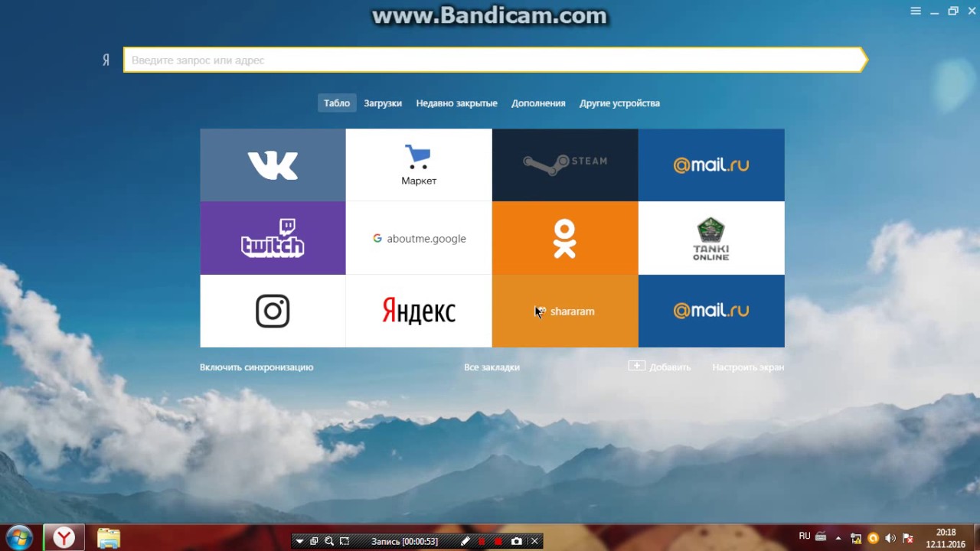The image size is (980, 551).
Task: Click the network warning tray icon
Action: click(856, 538)
